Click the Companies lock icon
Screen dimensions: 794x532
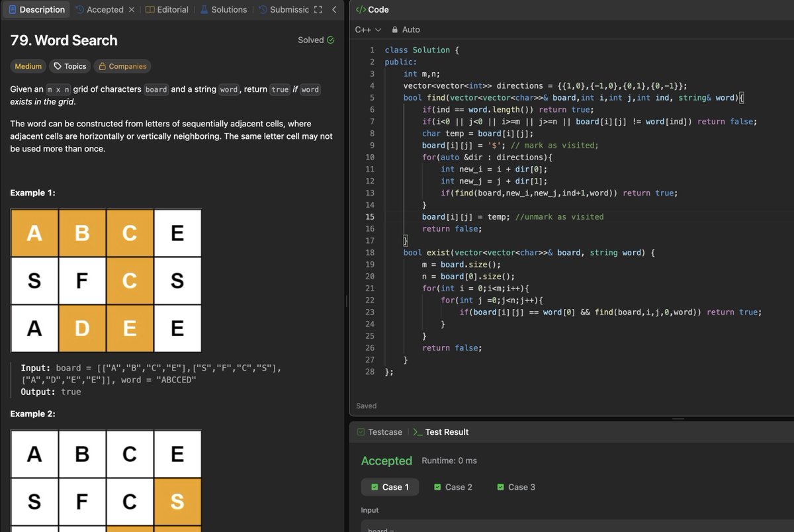104,66
